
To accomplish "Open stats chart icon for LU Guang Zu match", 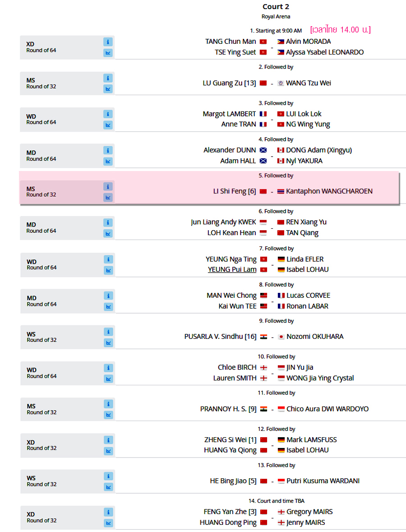I will (x=108, y=89).
